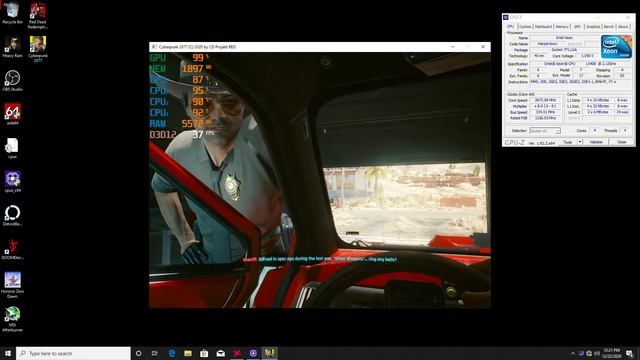
Task: Click the 'Type here to search' box
Action: [73, 353]
